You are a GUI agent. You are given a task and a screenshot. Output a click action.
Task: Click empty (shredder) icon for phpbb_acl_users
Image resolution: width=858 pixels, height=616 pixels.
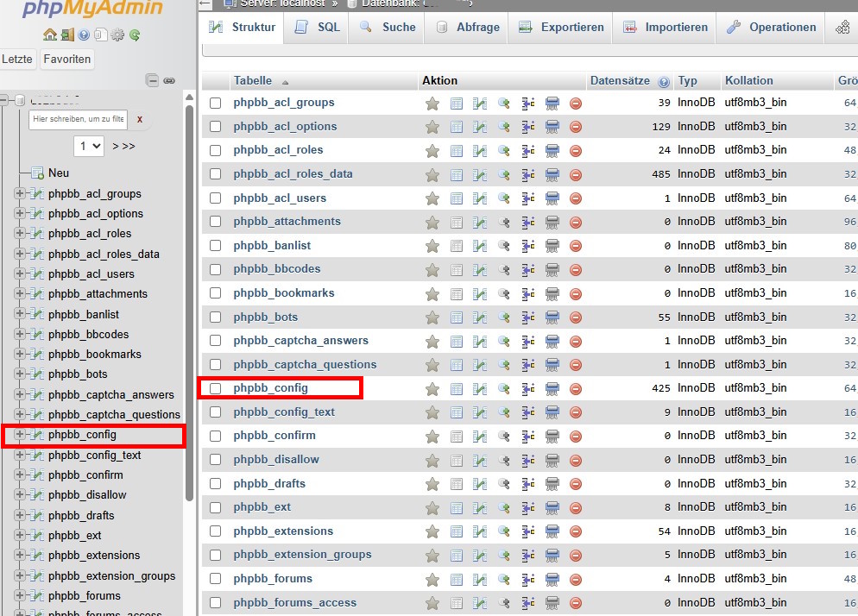click(552, 198)
